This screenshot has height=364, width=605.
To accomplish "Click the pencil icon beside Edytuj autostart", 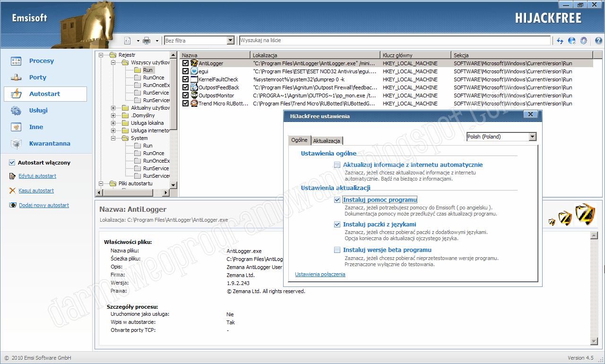I will click(x=12, y=176).
